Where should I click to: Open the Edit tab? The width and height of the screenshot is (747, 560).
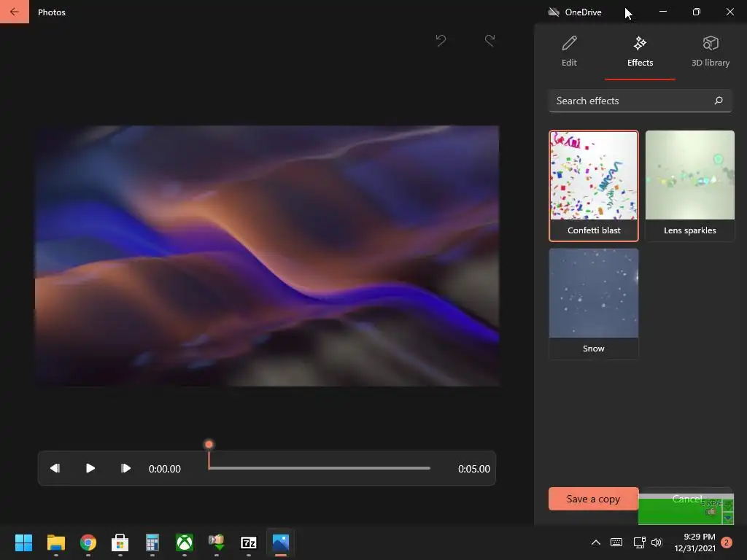point(569,52)
